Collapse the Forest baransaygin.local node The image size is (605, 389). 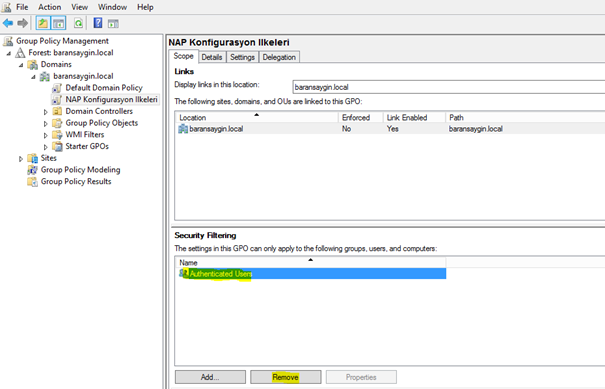(8, 53)
